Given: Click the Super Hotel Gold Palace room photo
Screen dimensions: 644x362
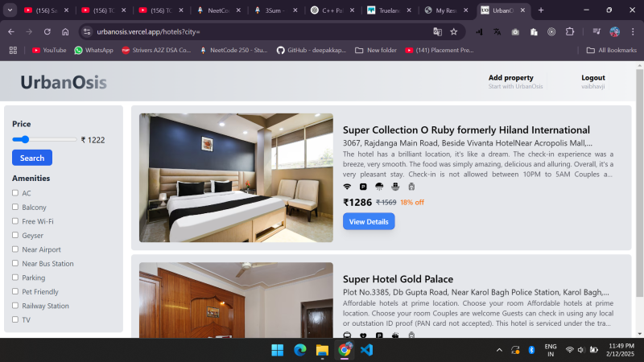Looking at the screenshot, I should tap(236, 300).
